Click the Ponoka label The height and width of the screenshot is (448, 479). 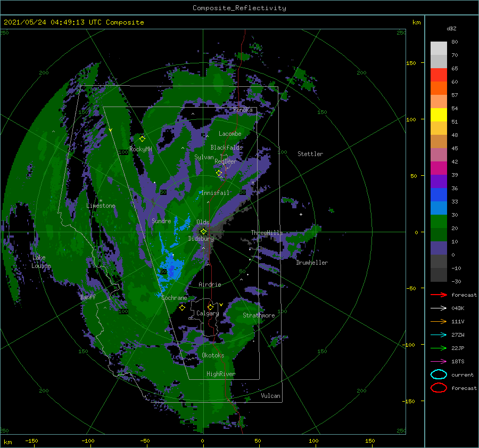[x=243, y=110]
